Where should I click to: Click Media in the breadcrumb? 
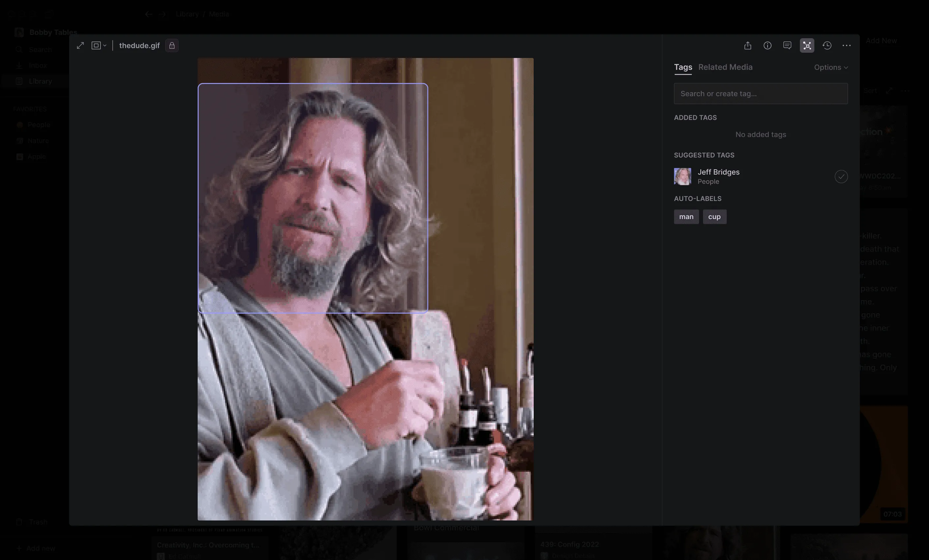point(219,14)
